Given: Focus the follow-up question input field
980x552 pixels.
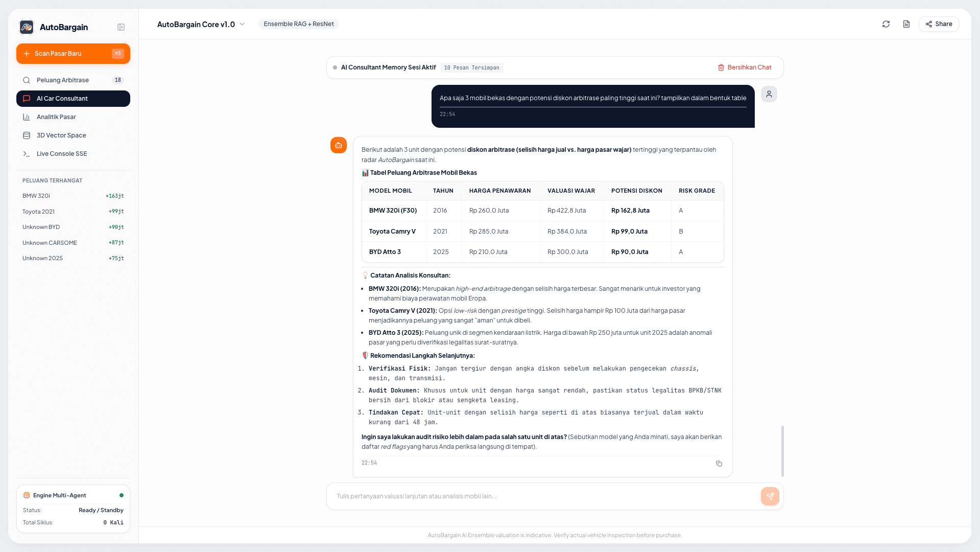Looking at the screenshot, I should (544, 496).
